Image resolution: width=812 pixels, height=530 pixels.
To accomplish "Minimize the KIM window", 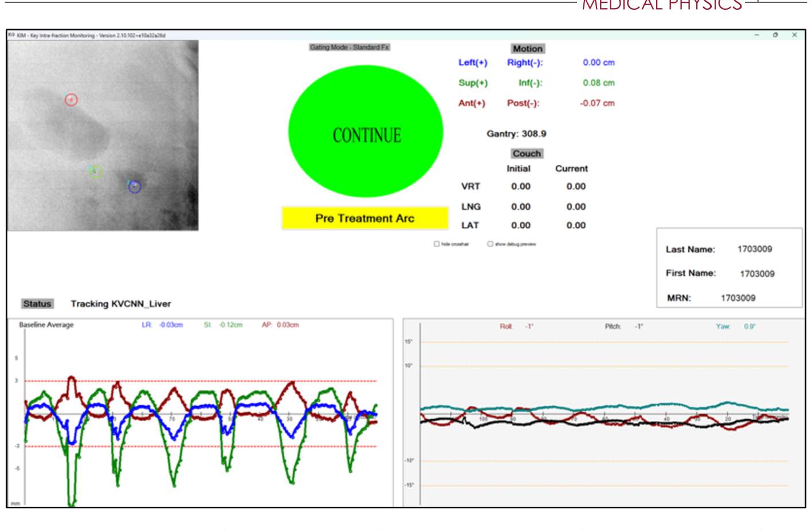I will point(757,35).
